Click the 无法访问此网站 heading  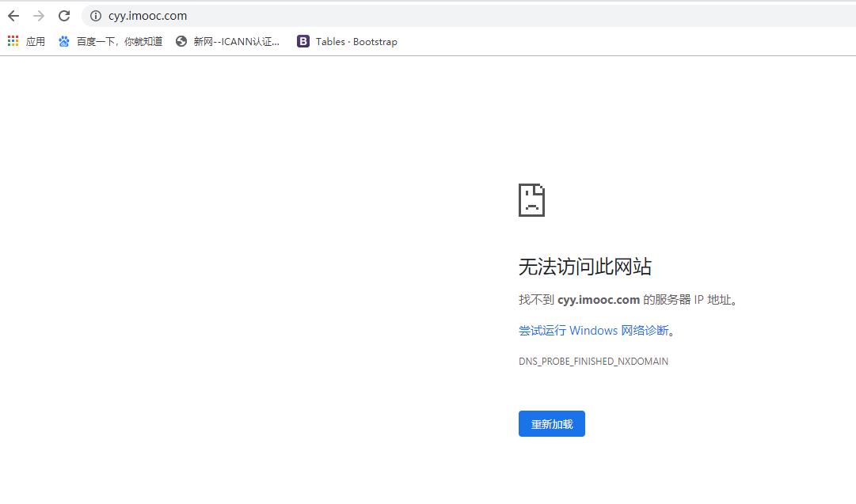[584, 267]
